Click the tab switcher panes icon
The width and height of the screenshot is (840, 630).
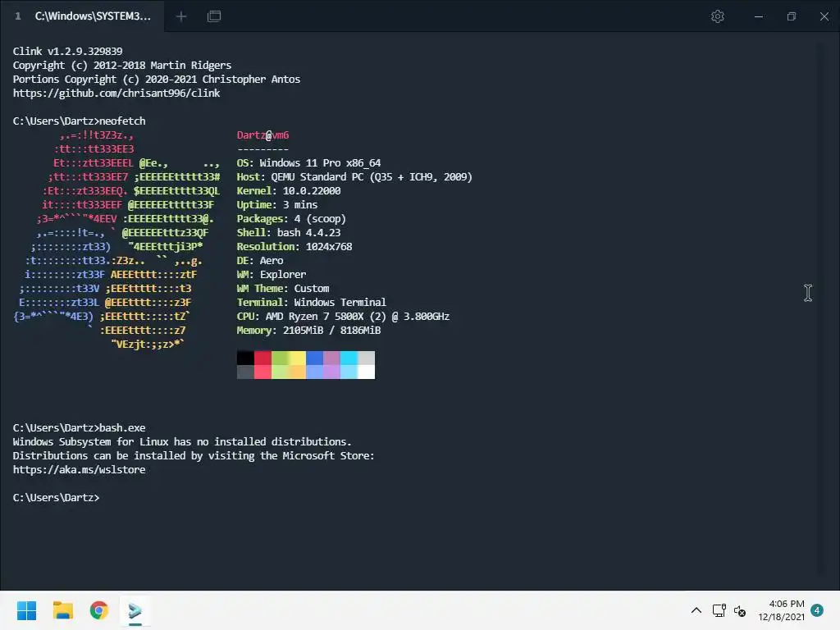click(214, 16)
